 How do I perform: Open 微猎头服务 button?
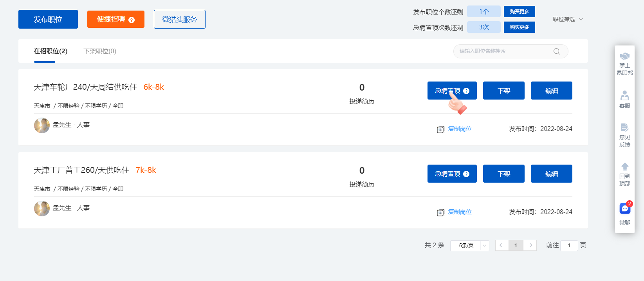pyautogui.click(x=179, y=19)
